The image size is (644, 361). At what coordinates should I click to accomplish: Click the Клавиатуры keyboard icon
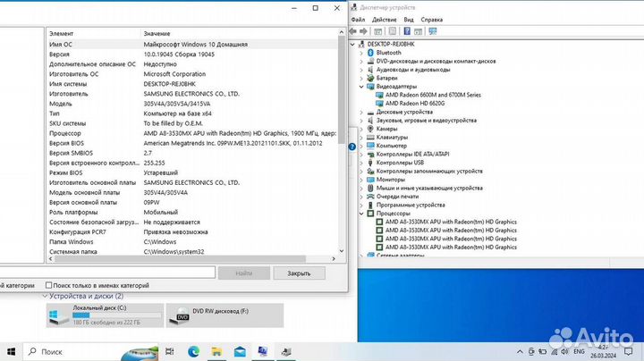click(x=370, y=138)
